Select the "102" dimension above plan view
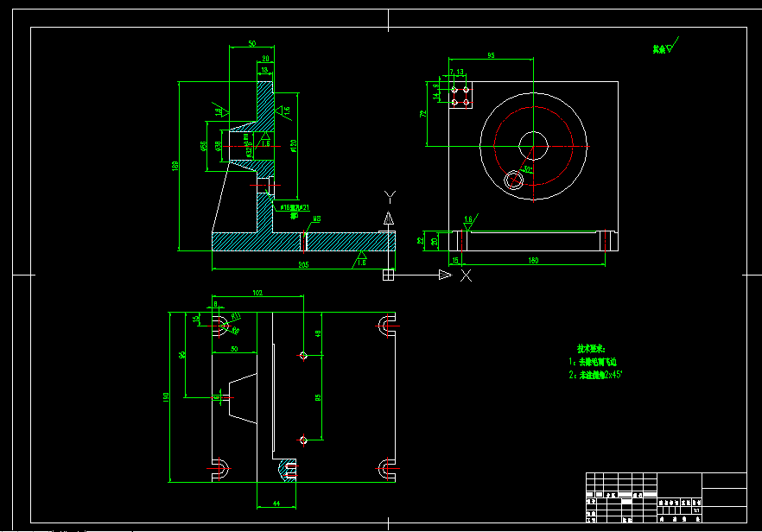This screenshot has height=532, width=762. pos(257,293)
